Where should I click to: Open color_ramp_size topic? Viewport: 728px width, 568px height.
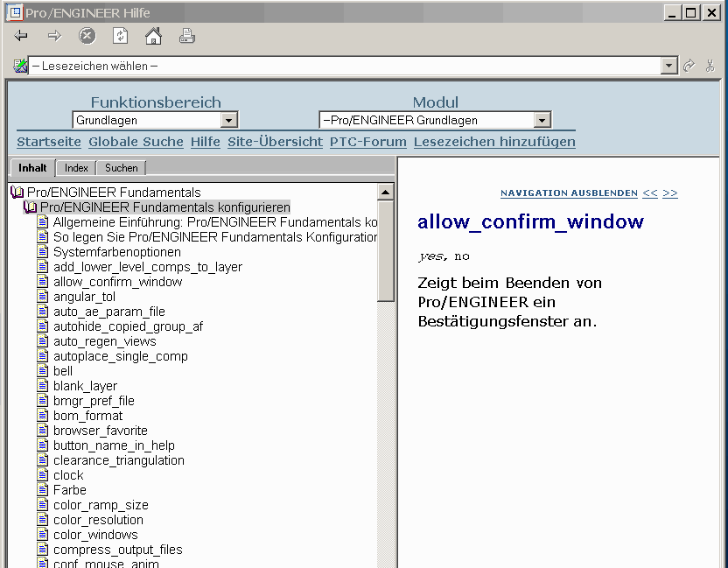tap(101, 504)
